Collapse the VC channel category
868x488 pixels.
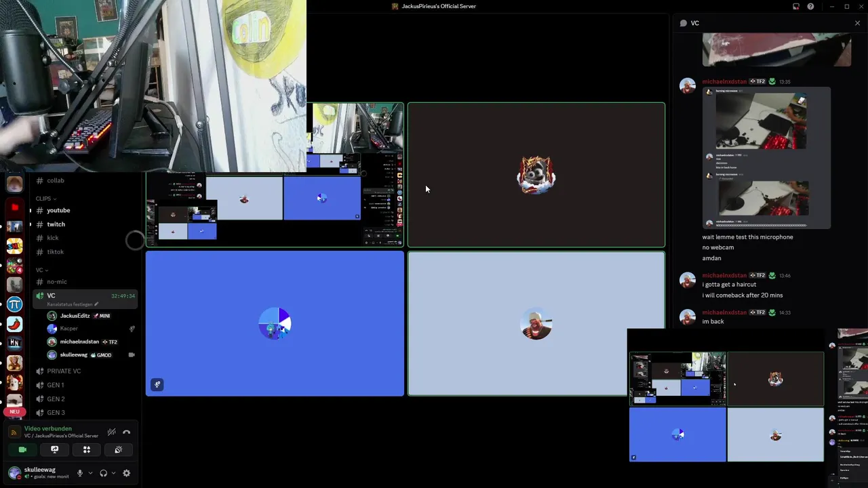42,270
